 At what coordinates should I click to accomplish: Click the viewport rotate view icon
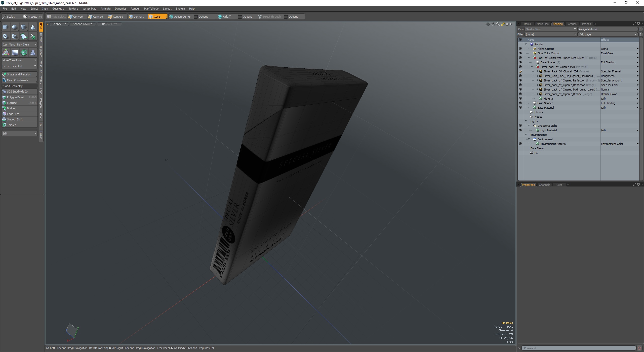pos(493,24)
